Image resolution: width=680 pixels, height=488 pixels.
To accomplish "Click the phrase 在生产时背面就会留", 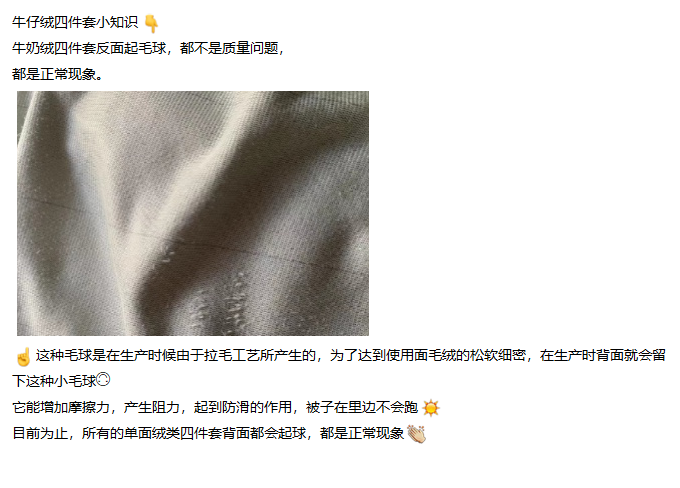I will 603,355.
